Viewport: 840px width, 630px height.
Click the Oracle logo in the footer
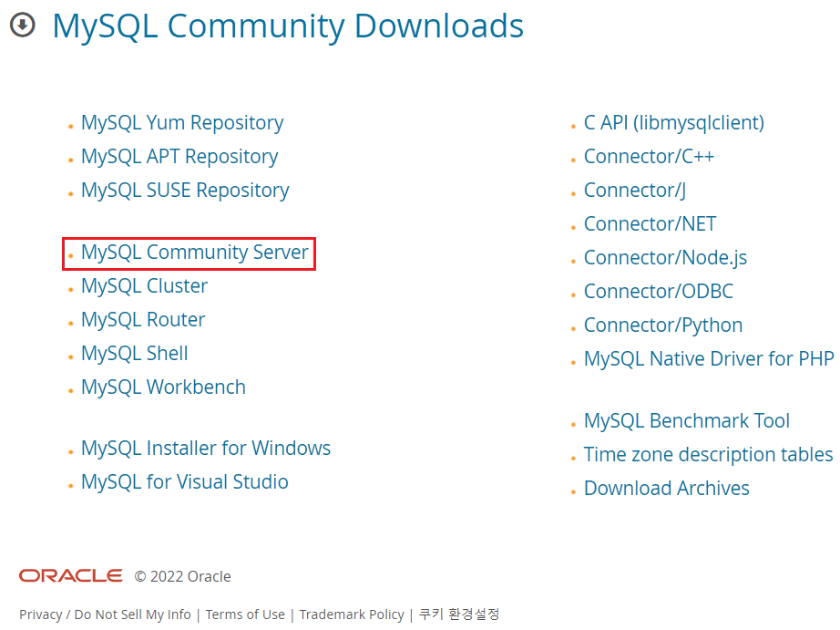coord(71,576)
